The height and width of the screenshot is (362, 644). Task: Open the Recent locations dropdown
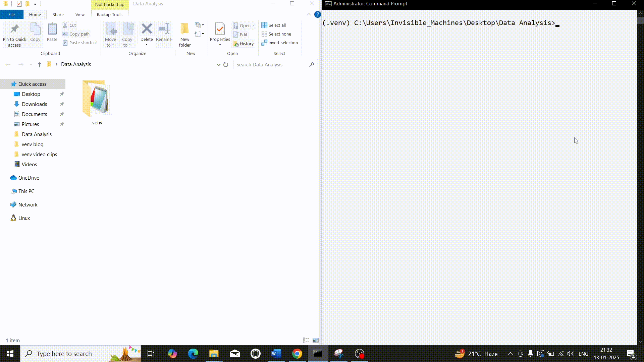31,64
